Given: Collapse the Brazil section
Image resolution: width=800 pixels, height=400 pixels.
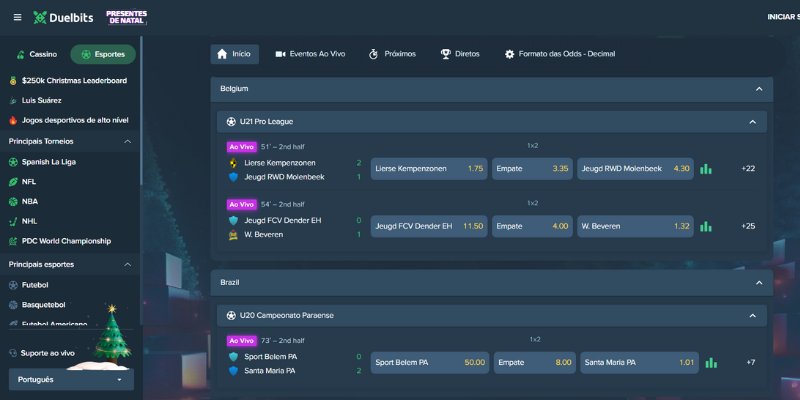Looking at the screenshot, I should tap(759, 283).
